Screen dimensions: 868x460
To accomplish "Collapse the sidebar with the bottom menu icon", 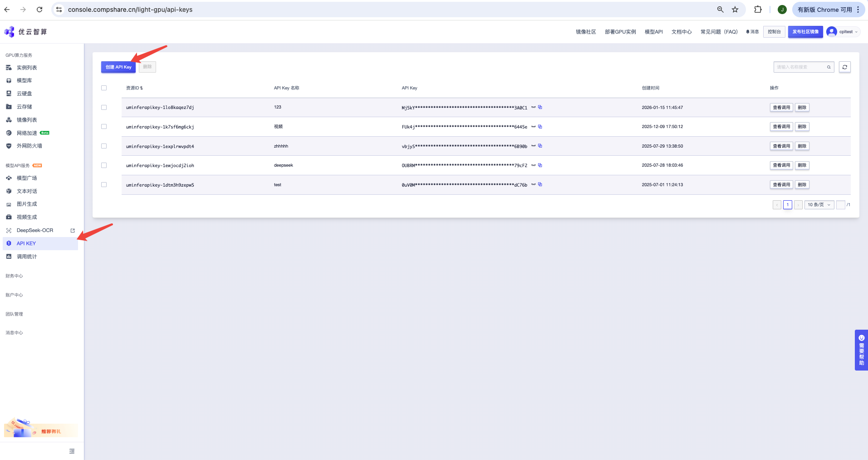I will click(72, 451).
